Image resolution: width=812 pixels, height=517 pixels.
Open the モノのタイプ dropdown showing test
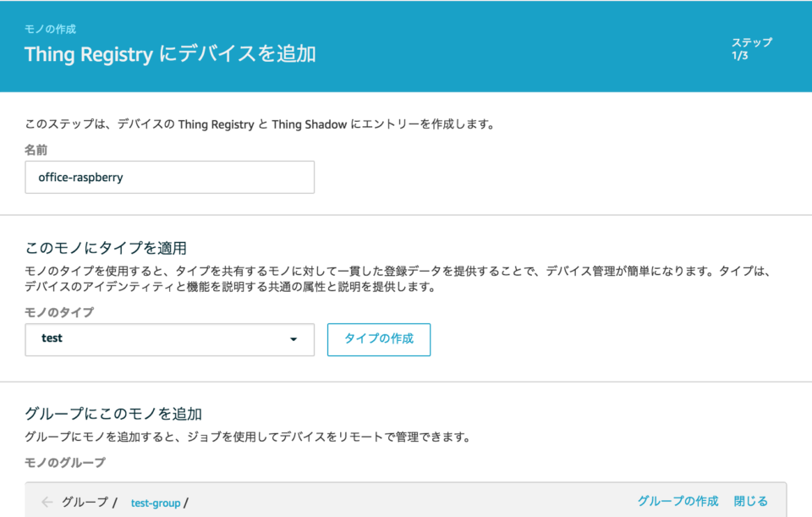(x=169, y=339)
